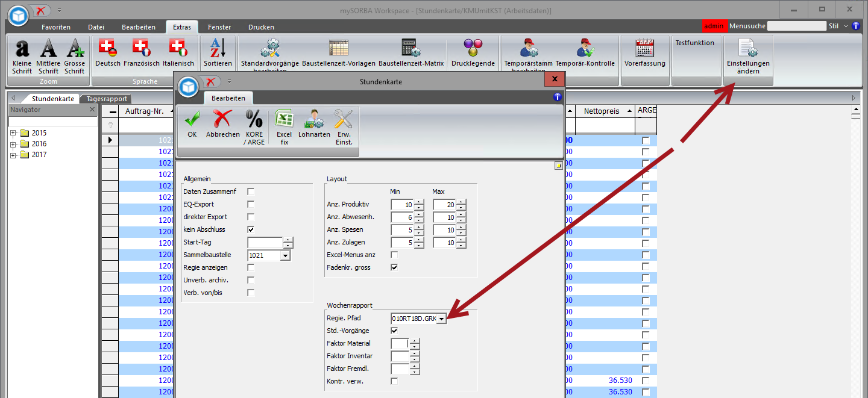This screenshot has width=868, height=398.
Task: Expand the 2016 folder in Navigator
Action: click(13, 144)
